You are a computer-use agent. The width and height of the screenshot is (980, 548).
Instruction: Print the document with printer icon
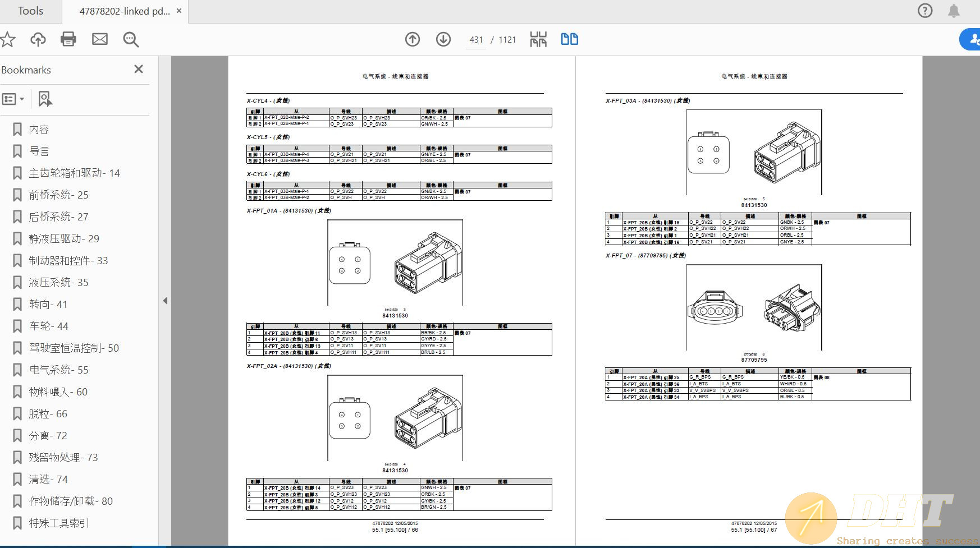point(68,39)
